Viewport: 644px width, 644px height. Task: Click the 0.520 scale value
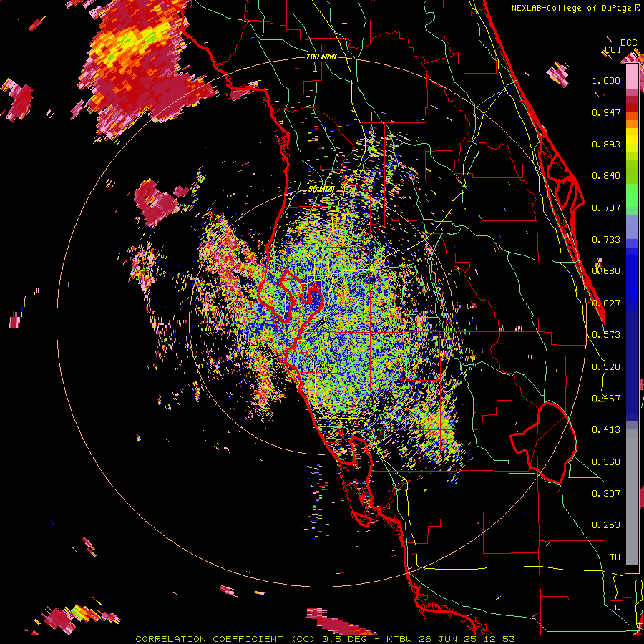click(606, 367)
